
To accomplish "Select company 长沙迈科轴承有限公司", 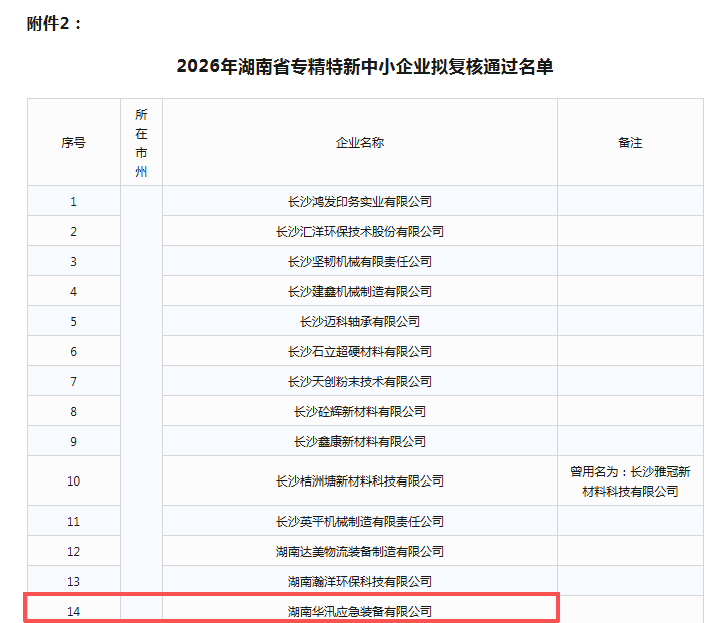I will [x=360, y=321].
